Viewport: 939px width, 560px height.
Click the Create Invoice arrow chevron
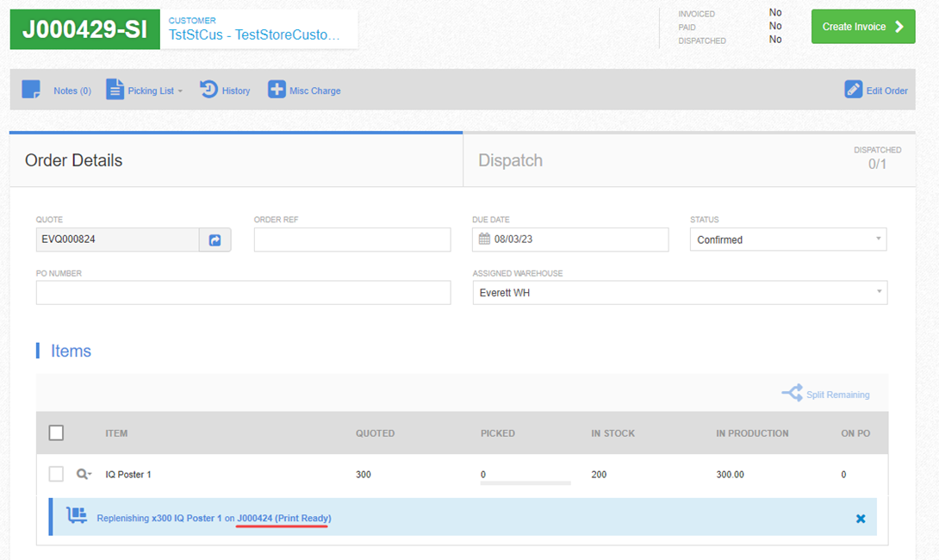899,27
